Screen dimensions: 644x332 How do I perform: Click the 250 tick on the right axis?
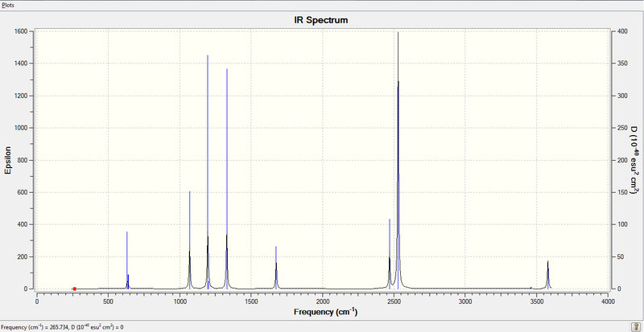pyautogui.click(x=621, y=128)
